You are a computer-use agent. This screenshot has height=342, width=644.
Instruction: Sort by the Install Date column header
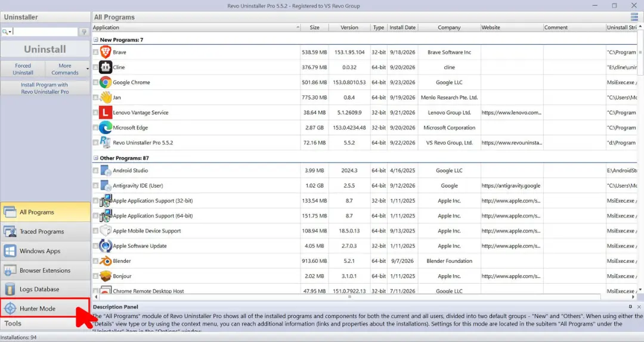point(402,27)
